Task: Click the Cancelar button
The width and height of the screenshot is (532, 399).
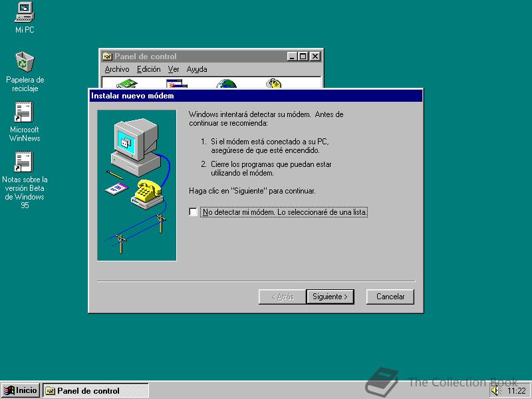Action: pos(390,297)
